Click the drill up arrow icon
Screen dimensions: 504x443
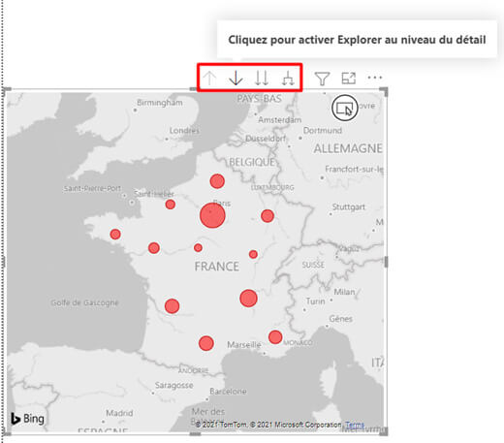(x=210, y=78)
